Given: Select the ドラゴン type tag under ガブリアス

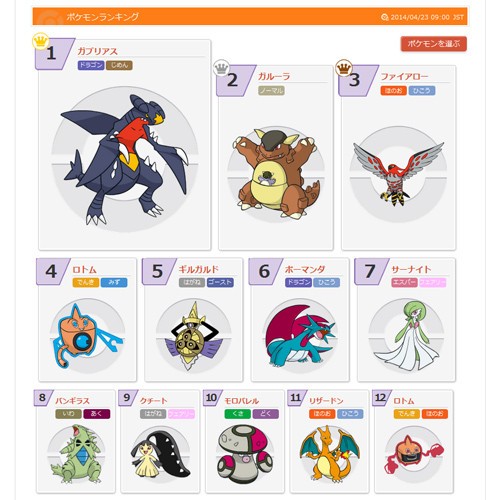Looking at the screenshot, I should (91, 65).
